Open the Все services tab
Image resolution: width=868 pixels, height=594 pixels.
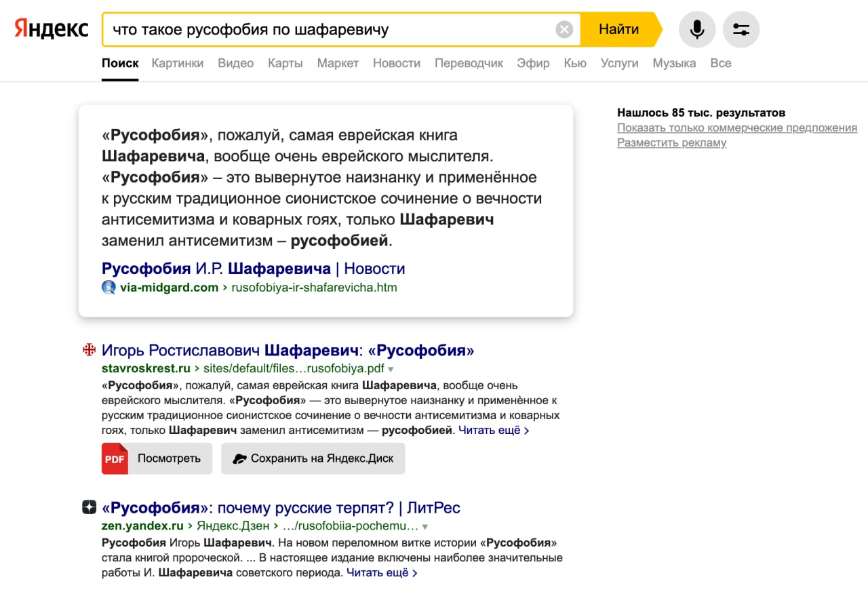click(x=721, y=63)
